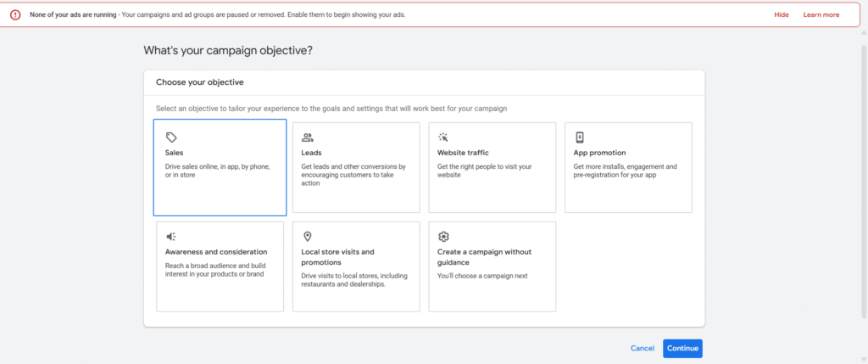Viewport: 868px width, 364px height.
Task: Click the Awareness megaphone icon
Action: 171,237
